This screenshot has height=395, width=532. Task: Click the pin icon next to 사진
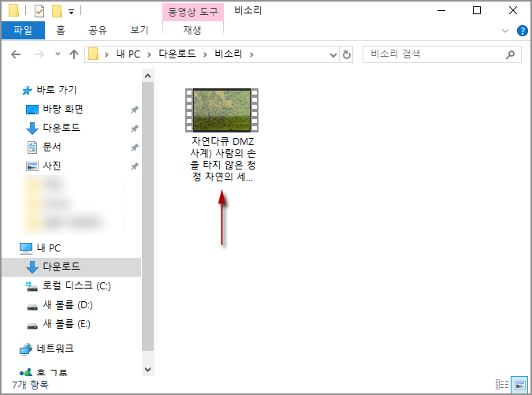[135, 166]
